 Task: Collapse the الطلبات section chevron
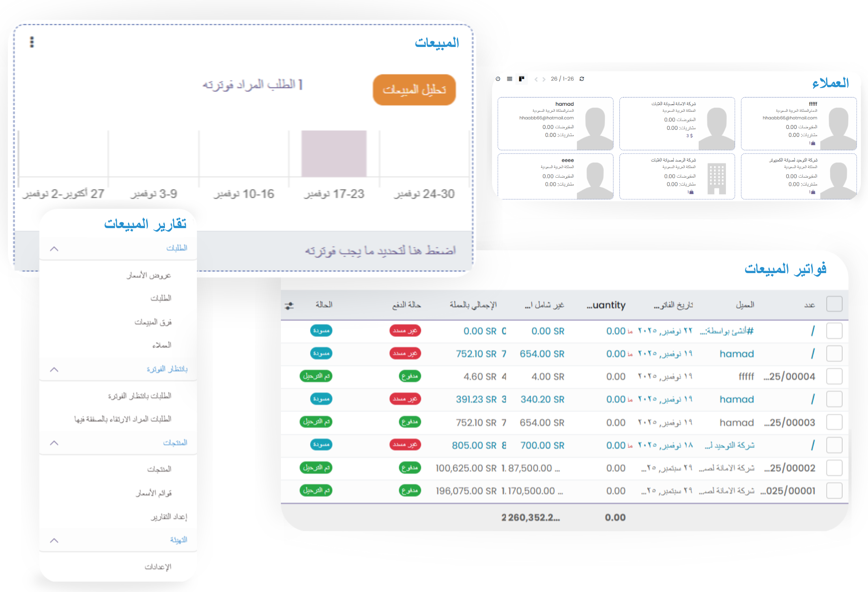click(54, 249)
